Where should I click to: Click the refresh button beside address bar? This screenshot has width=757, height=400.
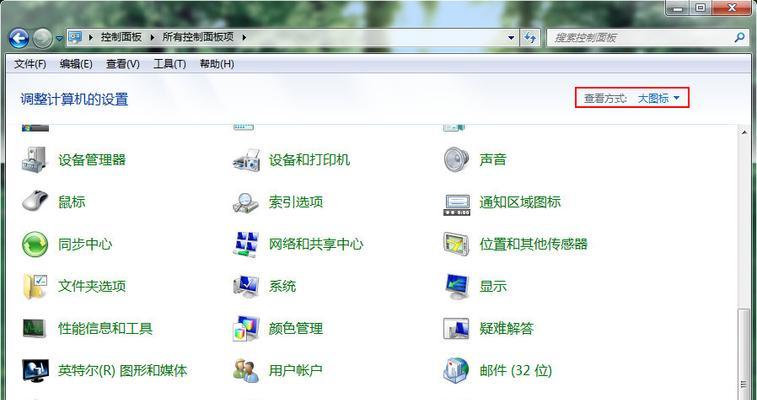click(x=530, y=38)
